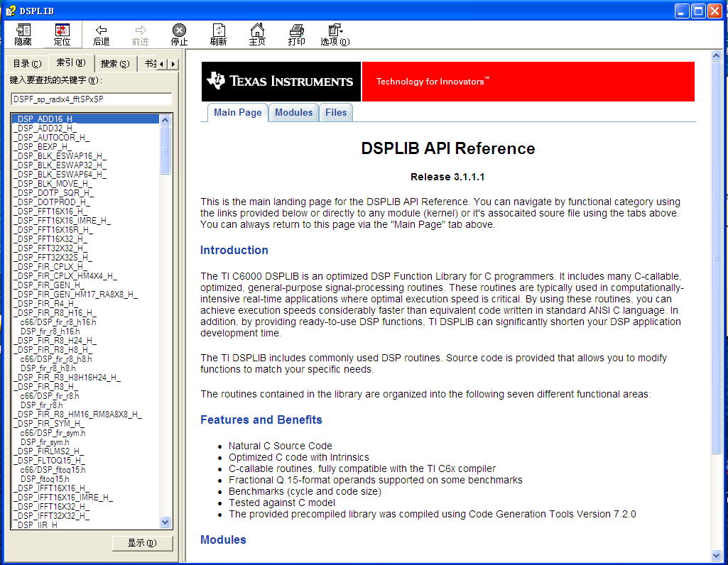Switch to the 目录 (Contents) tab
The height and width of the screenshot is (565, 728).
[x=27, y=64]
